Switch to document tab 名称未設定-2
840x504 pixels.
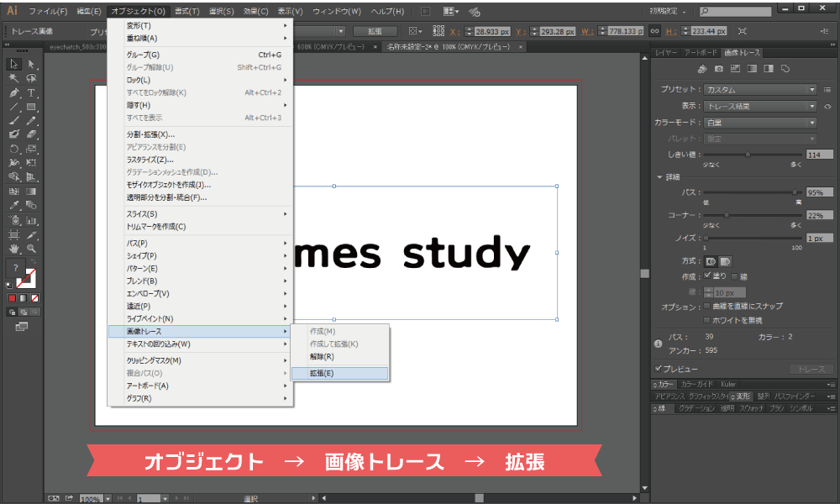coord(454,47)
